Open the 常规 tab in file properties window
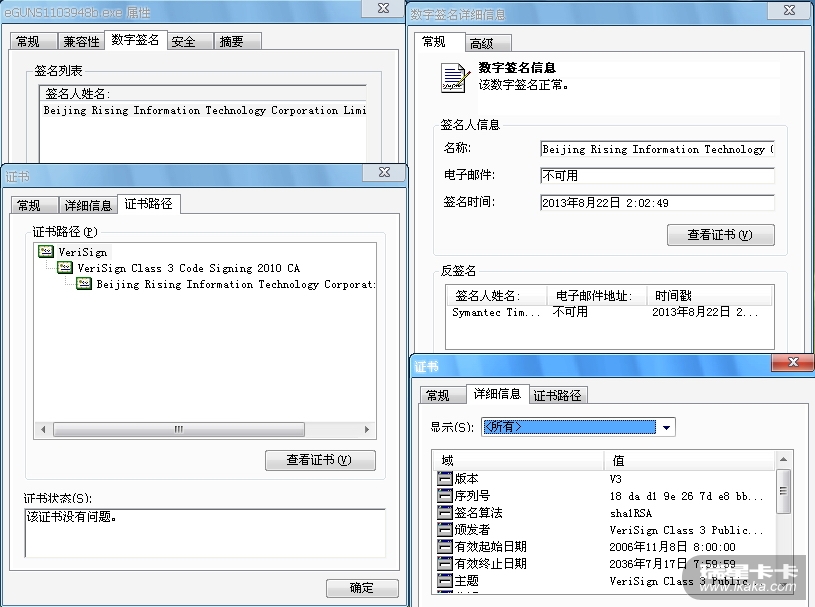This screenshot has width=815, height=607. tap(33, 42)
